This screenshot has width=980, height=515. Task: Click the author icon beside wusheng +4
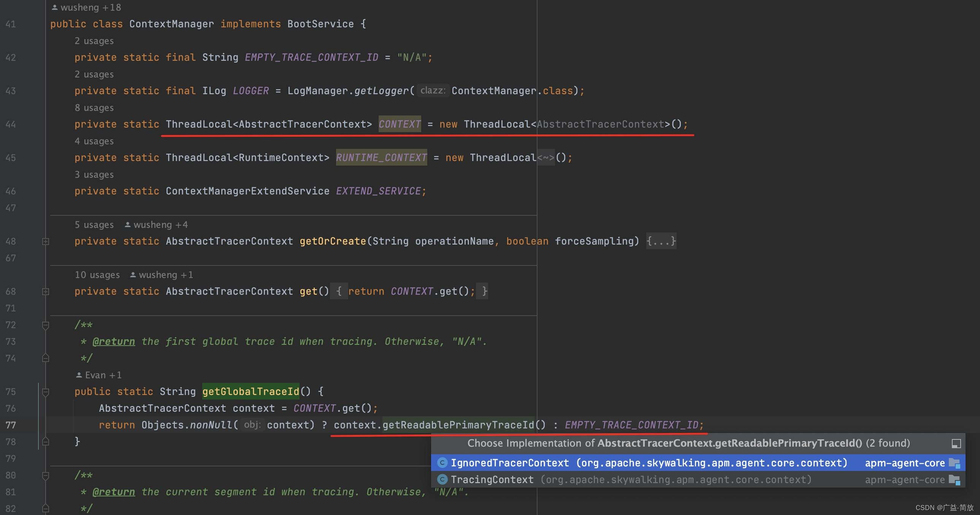point(128,224)
